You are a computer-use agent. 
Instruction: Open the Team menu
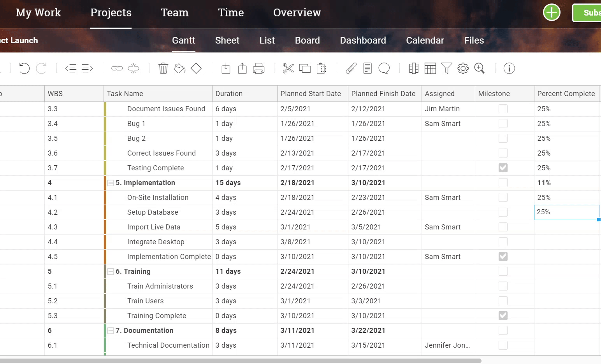coord(174,12)
